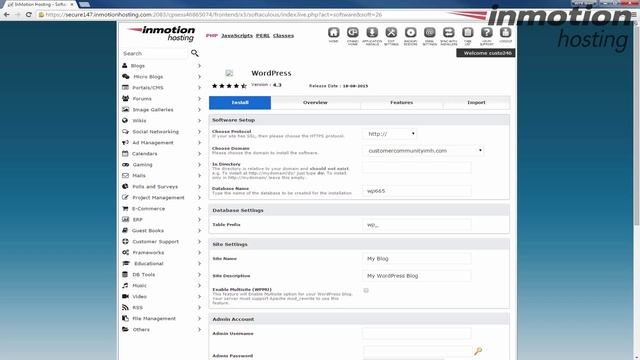Switch to the Import tab
Viewport: 640px width, 360px height.
point(476,102)
